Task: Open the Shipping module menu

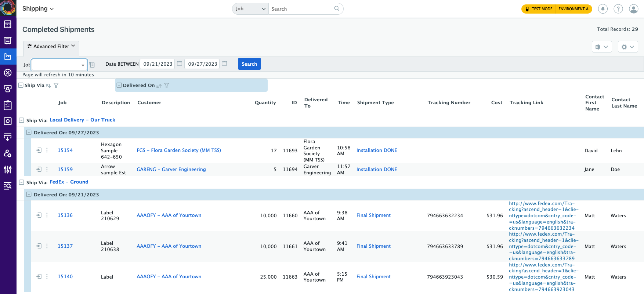Action: [38, 8]
